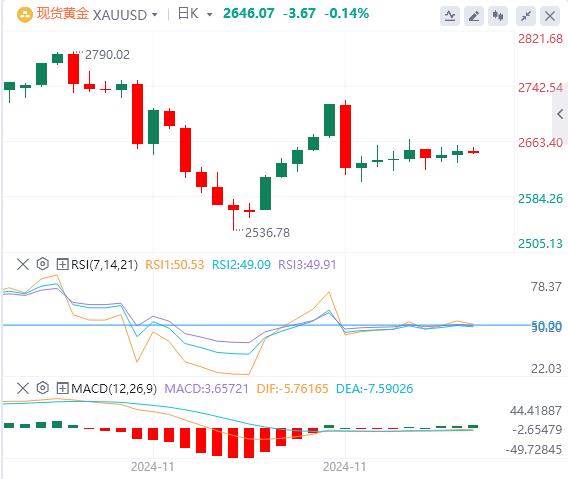
Task: Open the XAUUSD symbol dropdown arrow
Action: point(155,15)
